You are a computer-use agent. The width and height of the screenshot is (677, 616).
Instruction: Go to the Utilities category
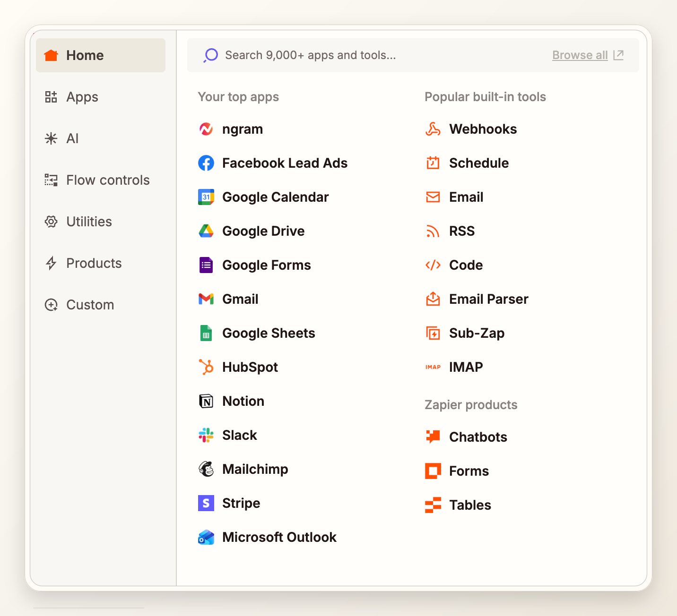click(x=101, y=222)
